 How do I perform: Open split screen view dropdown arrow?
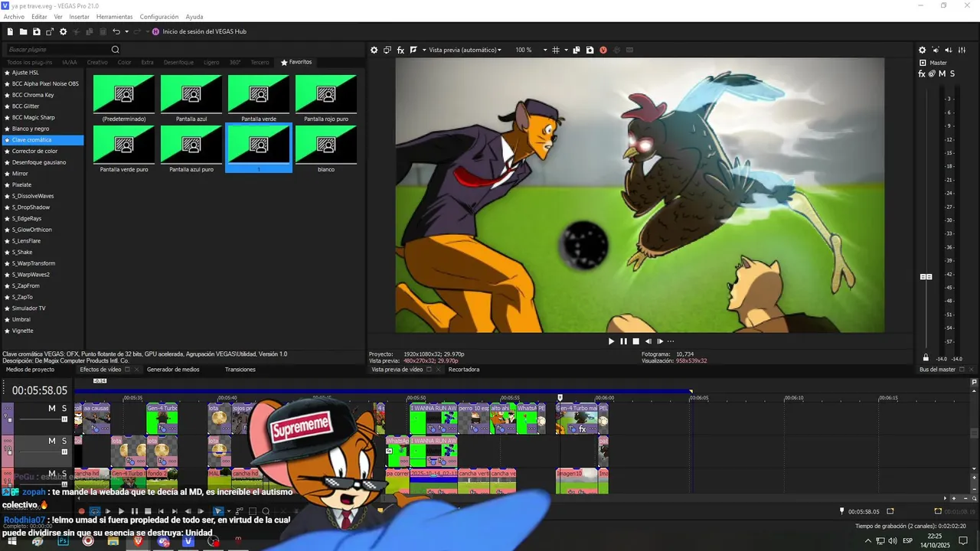[x=424, y=50]
